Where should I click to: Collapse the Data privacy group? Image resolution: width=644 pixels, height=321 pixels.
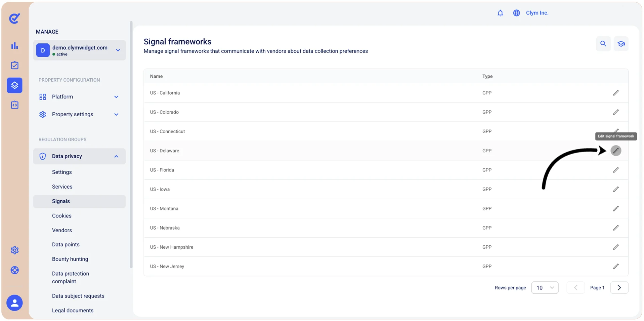[x=79, y=156]
